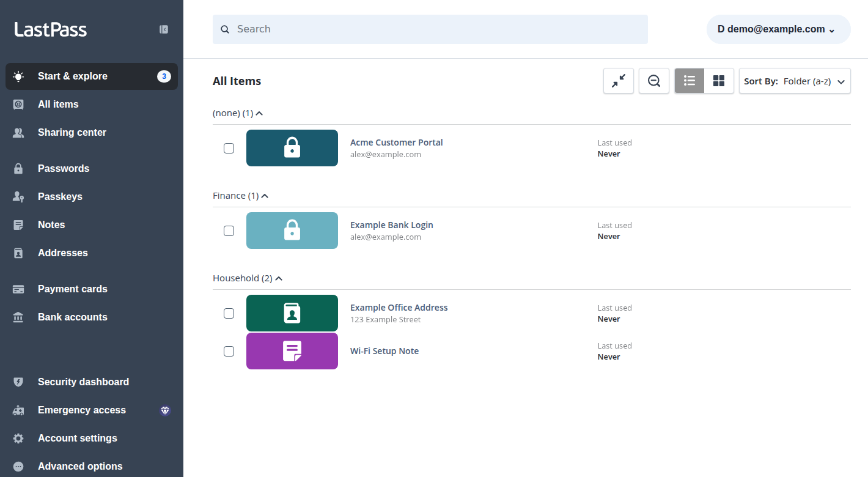Click the people icon for Sharing center

18,133
